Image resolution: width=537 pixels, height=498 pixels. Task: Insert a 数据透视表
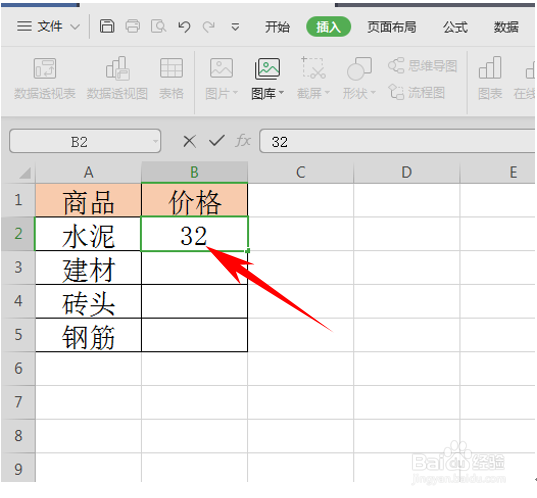click(45, 79)
